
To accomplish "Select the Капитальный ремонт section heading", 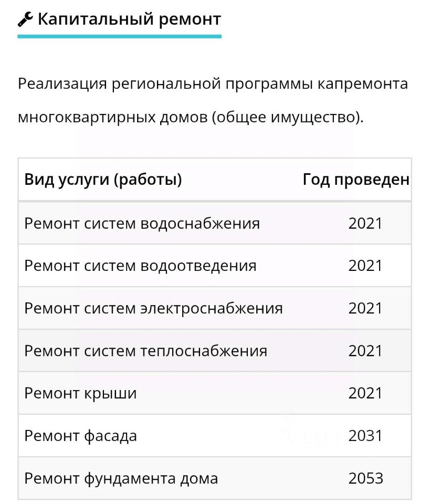I will pos(129,19).
